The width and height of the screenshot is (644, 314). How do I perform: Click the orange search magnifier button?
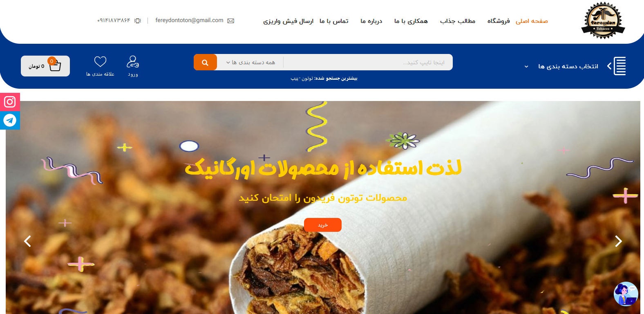(205, 62)
